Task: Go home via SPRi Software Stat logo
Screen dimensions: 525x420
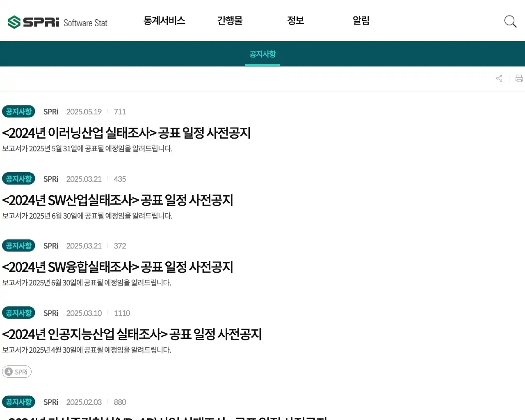Action: tap(57, 22)
